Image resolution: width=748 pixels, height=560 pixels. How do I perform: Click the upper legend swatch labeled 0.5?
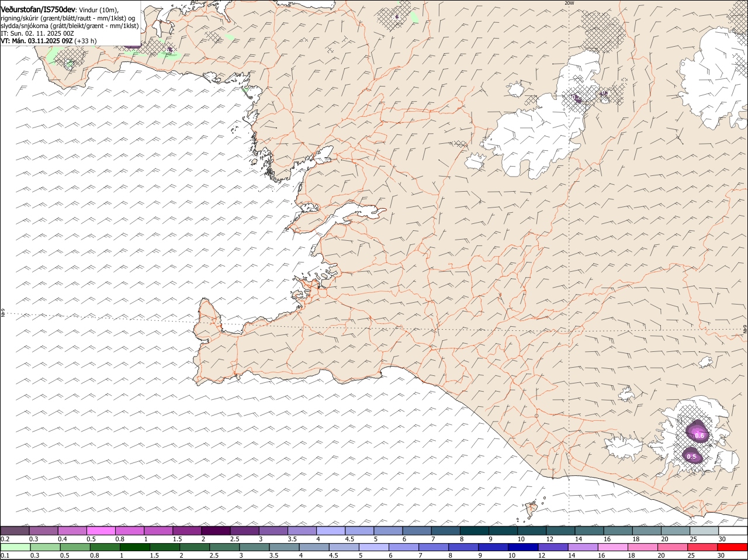(x=101, y=531)
